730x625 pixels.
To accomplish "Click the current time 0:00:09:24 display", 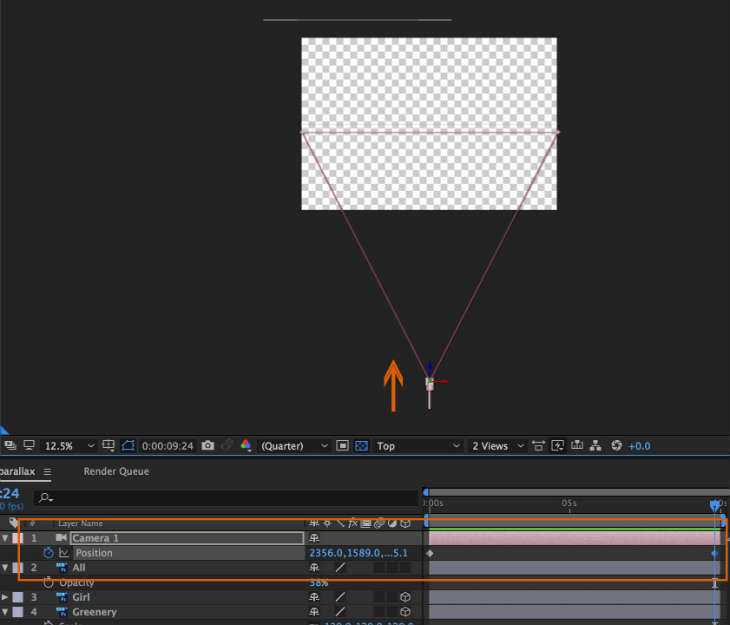I will coord(167,446).
